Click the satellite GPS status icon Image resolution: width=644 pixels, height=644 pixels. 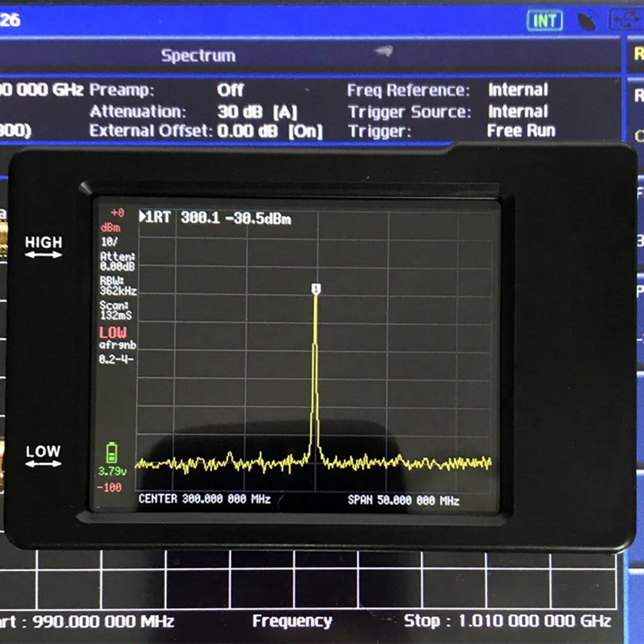[x=587, y=21]
